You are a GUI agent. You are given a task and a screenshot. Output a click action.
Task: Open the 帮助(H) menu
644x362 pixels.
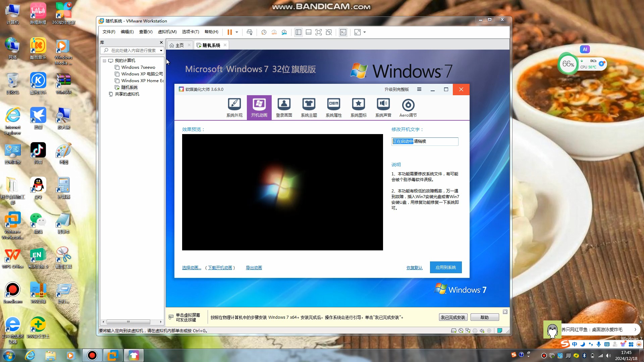[211, 32]
